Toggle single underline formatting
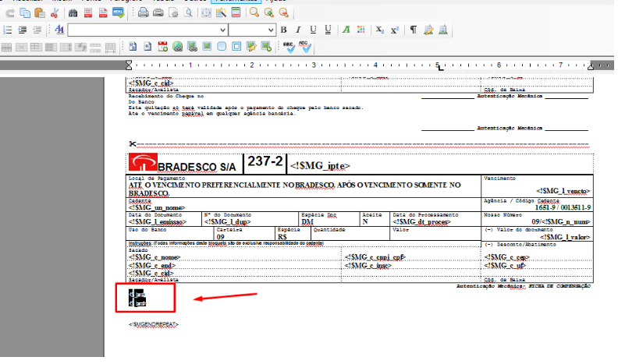The height and width of the screenshot is (364, 618). 313,30
